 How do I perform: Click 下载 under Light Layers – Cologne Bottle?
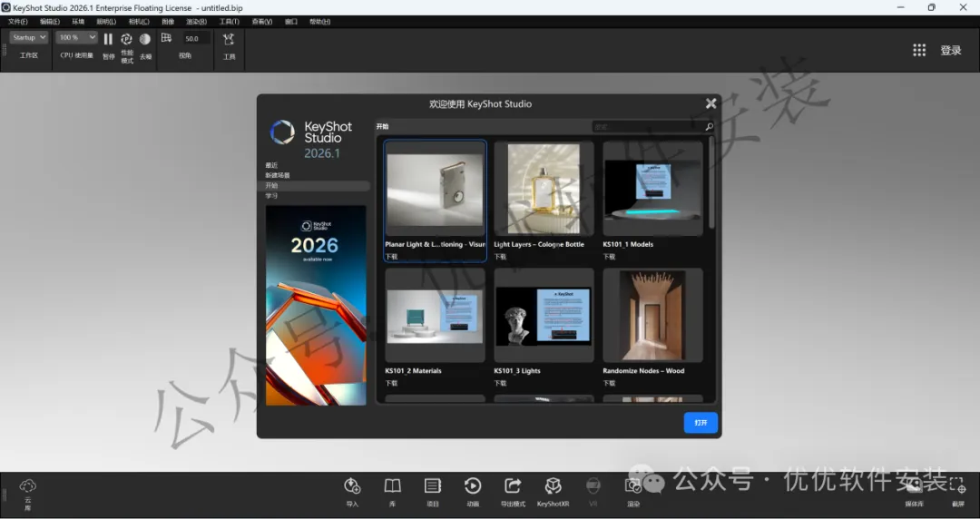500,257
